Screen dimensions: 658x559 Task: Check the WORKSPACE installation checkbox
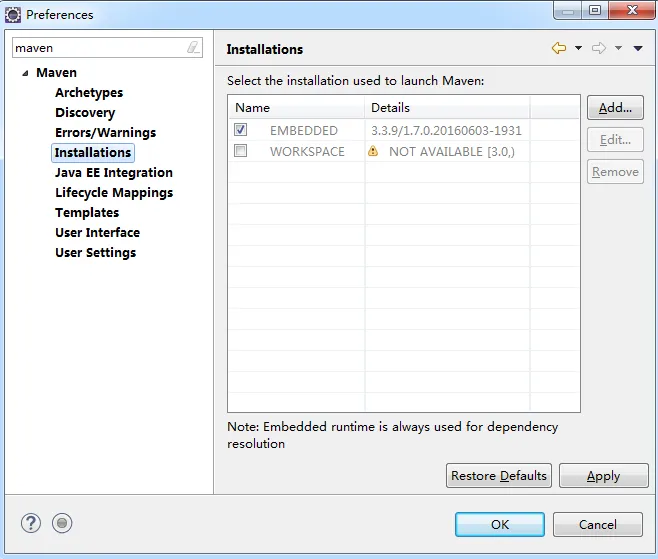240,150
